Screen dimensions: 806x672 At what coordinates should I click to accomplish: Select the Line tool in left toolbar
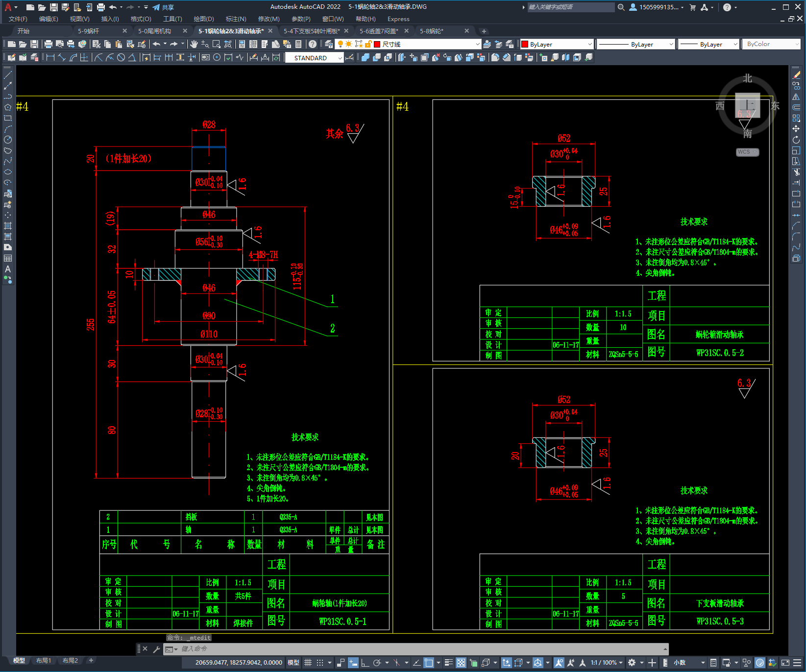(x=8, y=75)
